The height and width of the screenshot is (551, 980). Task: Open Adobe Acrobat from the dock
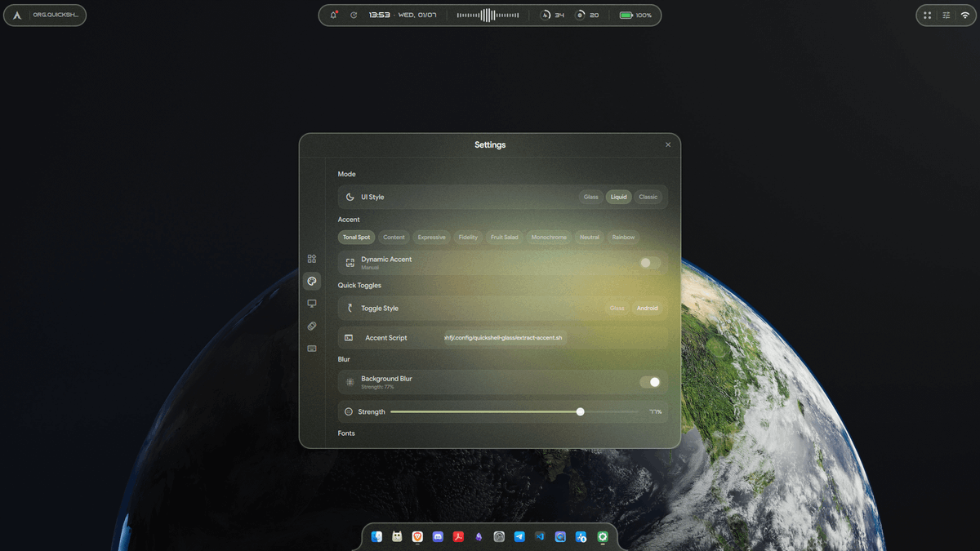[x=458, y=536]
